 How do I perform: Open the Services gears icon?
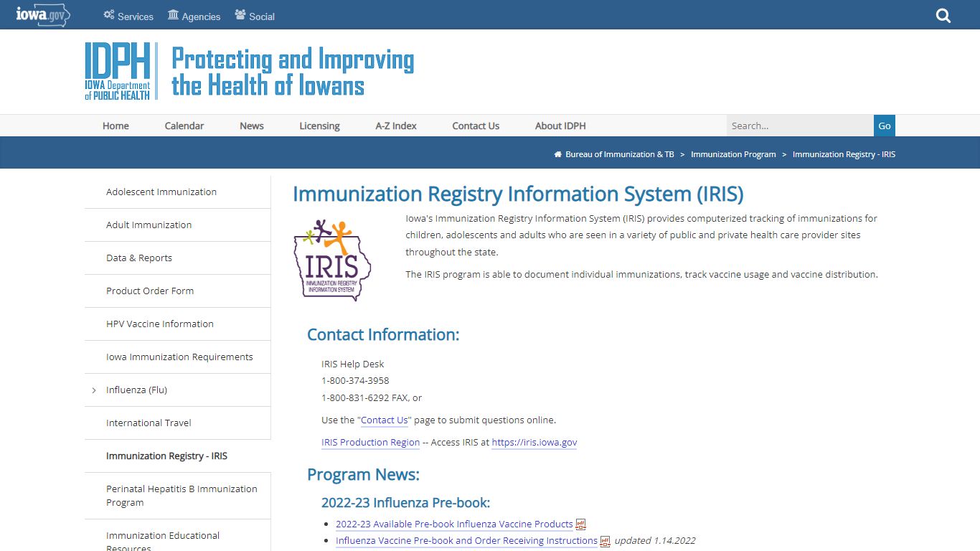tap(109, 14)
